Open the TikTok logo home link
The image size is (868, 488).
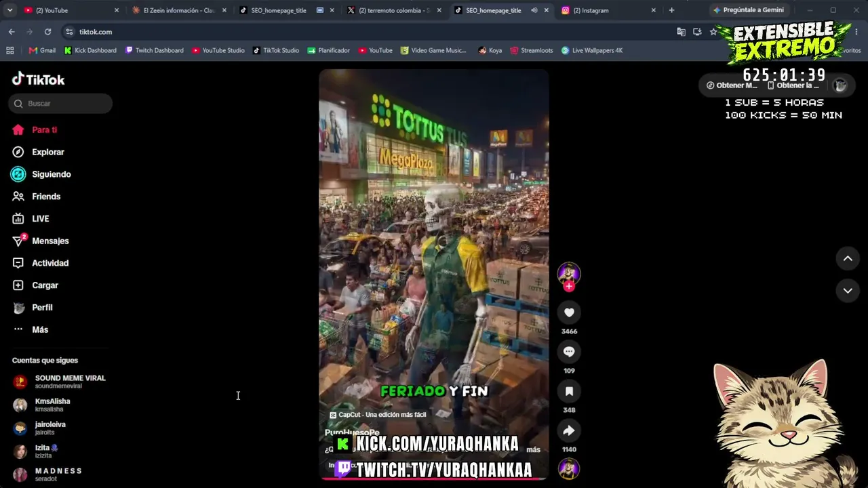pos(39,79)
